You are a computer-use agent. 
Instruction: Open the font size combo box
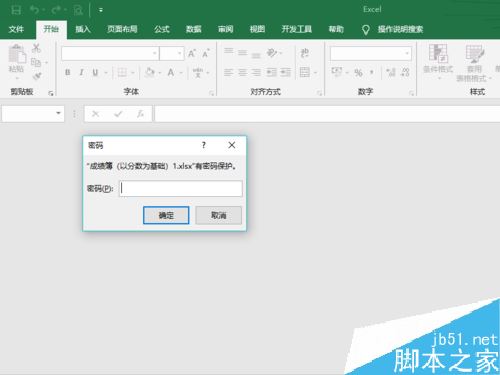point(172,53)
